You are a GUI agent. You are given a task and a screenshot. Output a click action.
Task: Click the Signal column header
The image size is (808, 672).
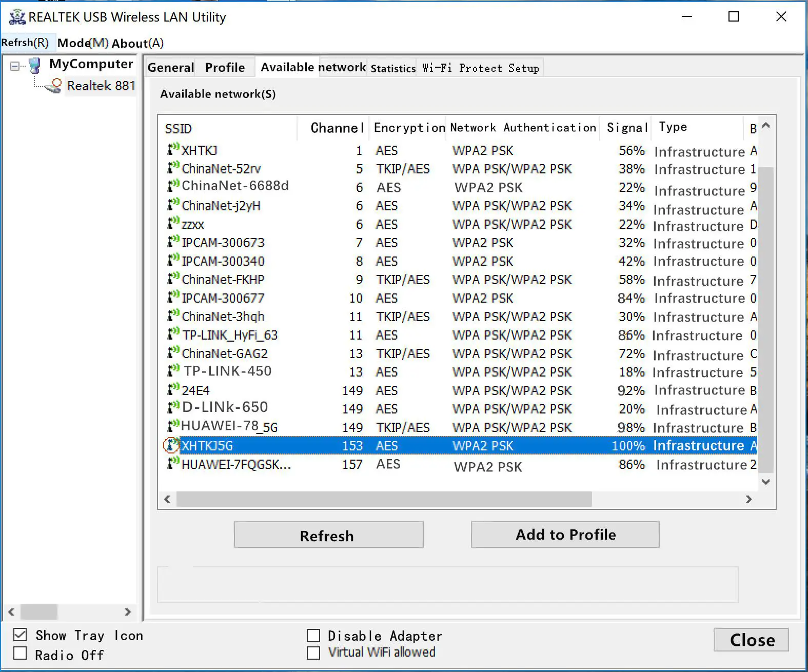[625, 128]
